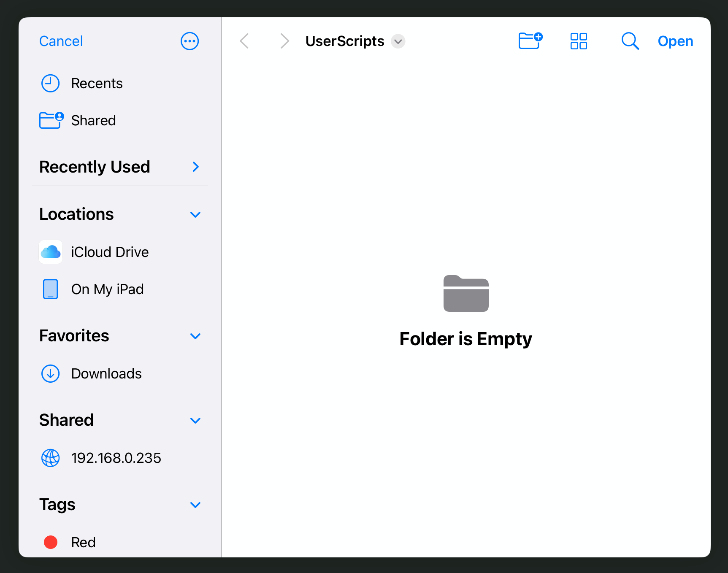Open the More options ellipsis menu

189,41
